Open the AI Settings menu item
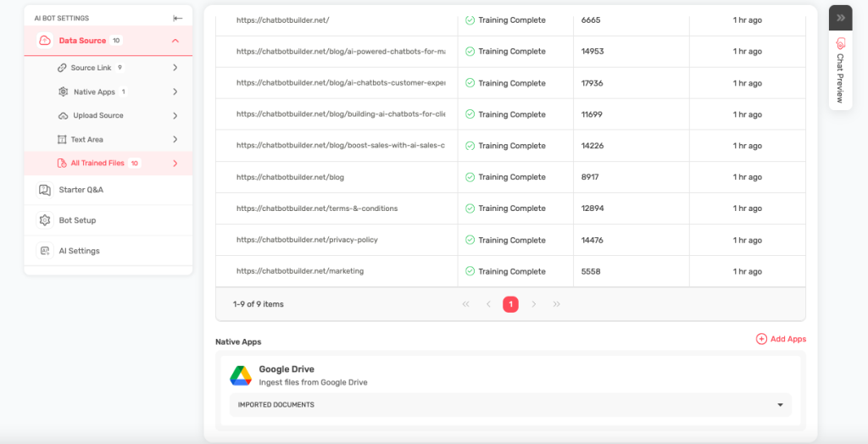Screen dimensions: 868x444 pos(108,251)
